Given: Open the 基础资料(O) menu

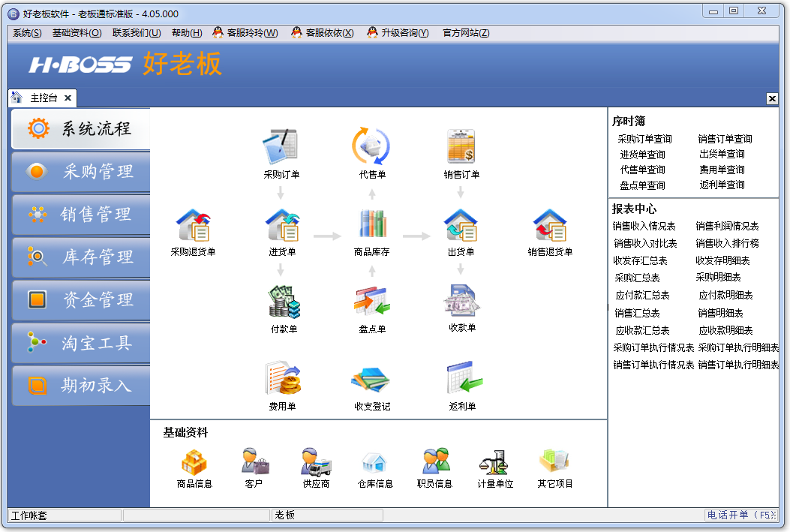Looking at the screenshot, I should coord(77,33).
